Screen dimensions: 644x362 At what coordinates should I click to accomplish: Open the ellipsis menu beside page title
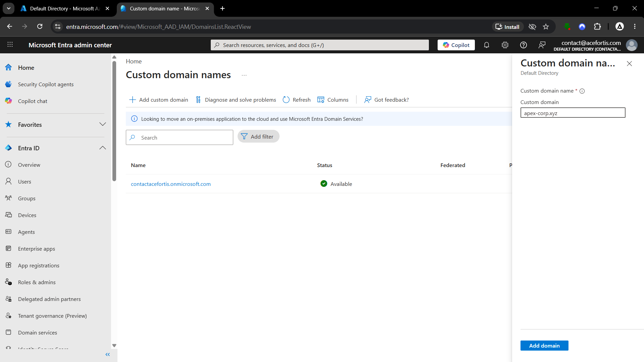pyautogui.click(x=244, y=75)
